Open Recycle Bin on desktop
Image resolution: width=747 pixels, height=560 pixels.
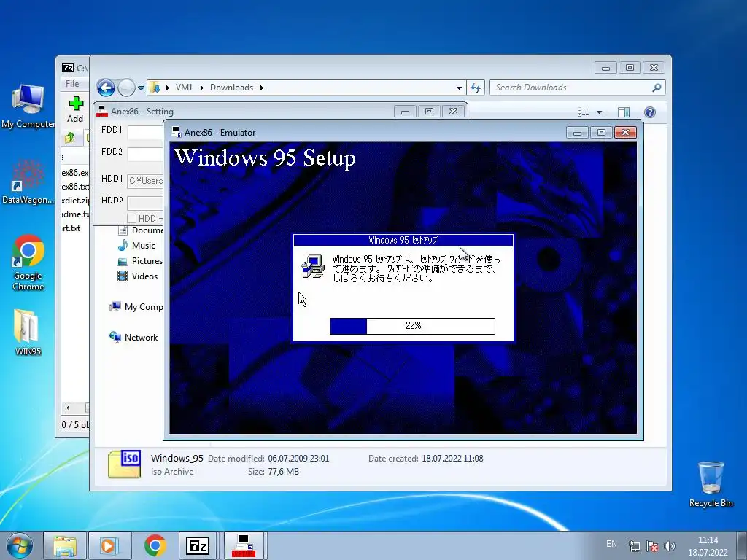coord(711,484)
